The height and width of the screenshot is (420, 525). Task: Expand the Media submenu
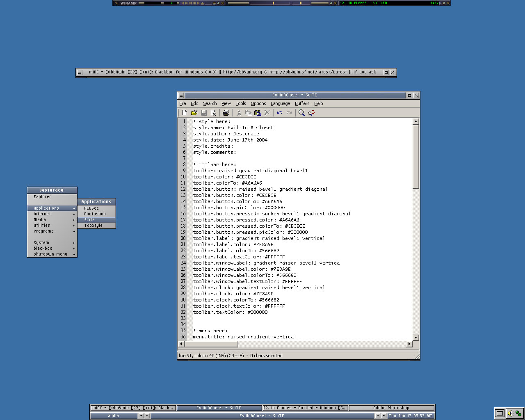(x=52, y=220)
